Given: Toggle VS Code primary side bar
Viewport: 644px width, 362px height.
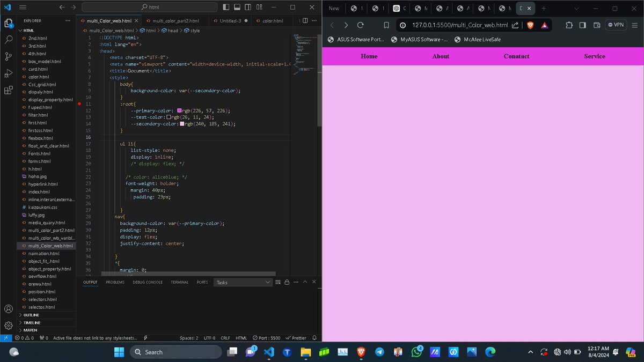Looking at the screenshot, I should tap(226, 8).
